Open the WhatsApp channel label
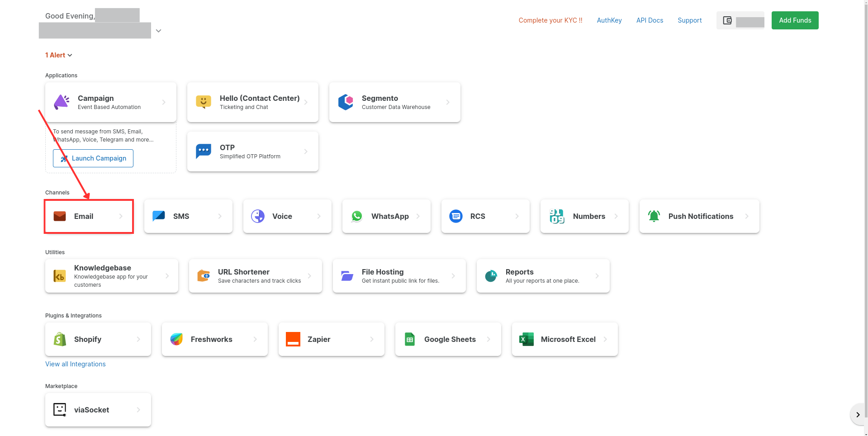 [390, 216]
